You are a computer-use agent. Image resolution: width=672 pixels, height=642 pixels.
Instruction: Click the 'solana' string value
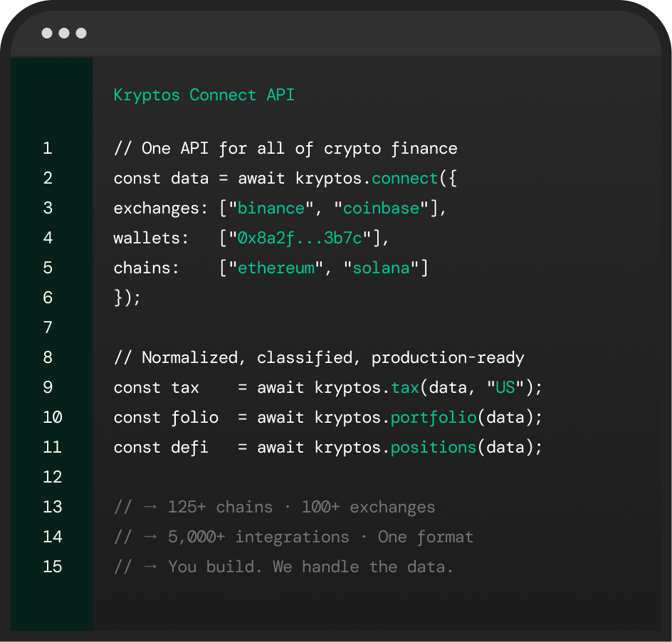(381, 268)
